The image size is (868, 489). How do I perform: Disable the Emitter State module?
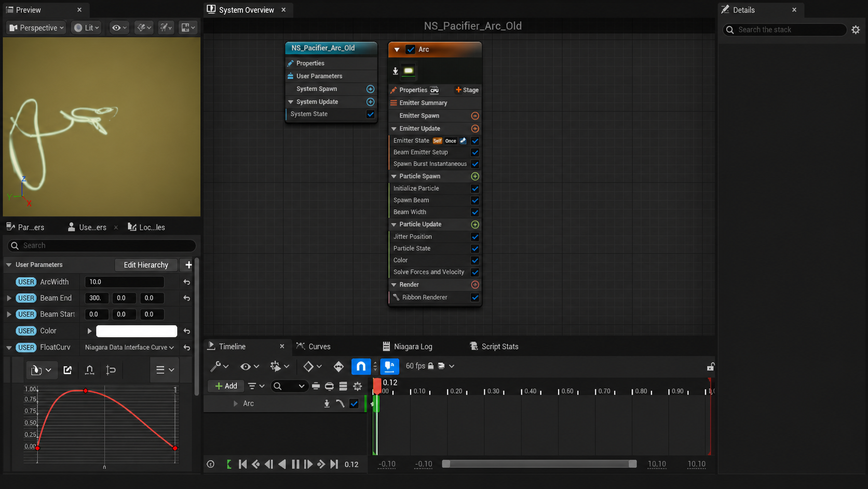474,141
